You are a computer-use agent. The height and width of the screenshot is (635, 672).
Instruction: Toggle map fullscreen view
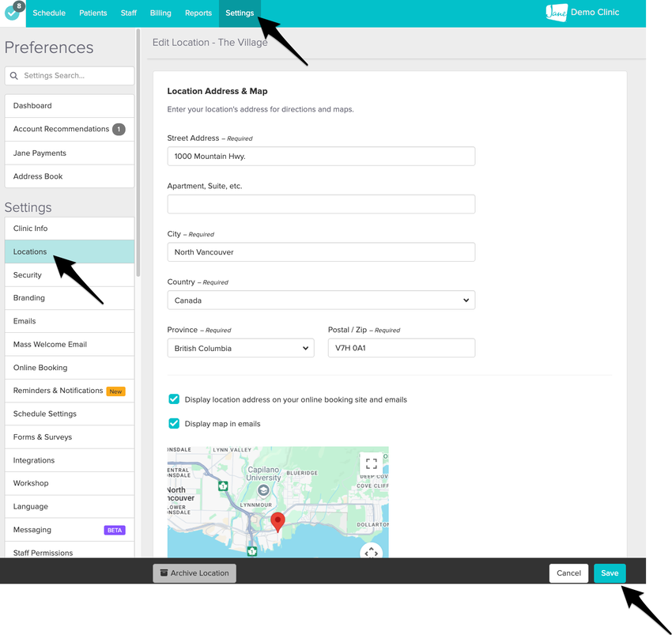371,464
